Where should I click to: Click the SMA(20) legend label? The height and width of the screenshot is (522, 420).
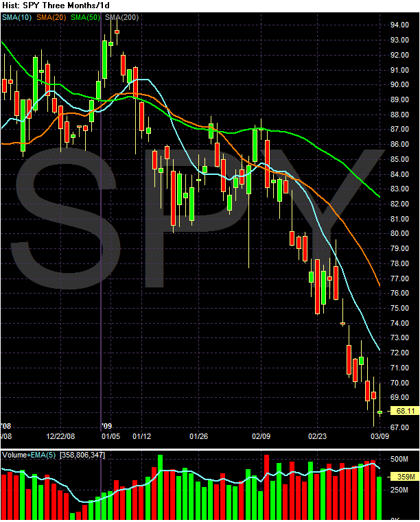[51, 17]
